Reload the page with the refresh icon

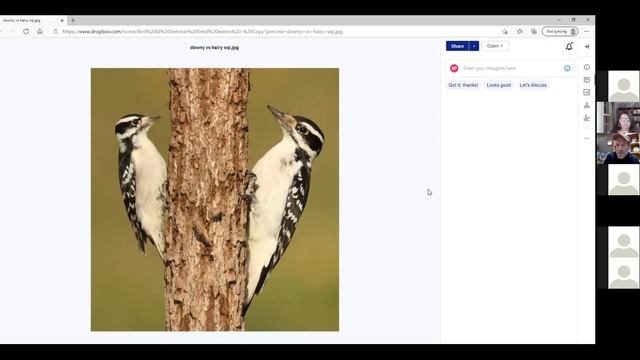[26, 31]
